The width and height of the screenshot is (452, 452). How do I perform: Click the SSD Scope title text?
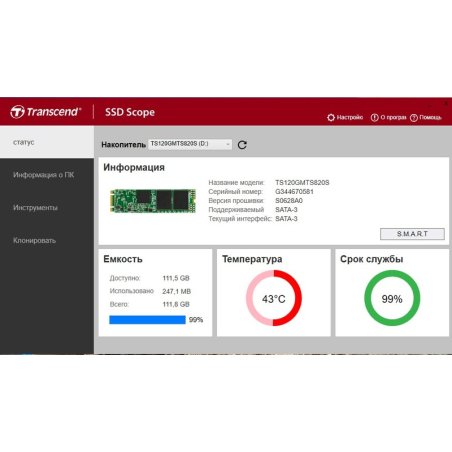tap(130, 112)
